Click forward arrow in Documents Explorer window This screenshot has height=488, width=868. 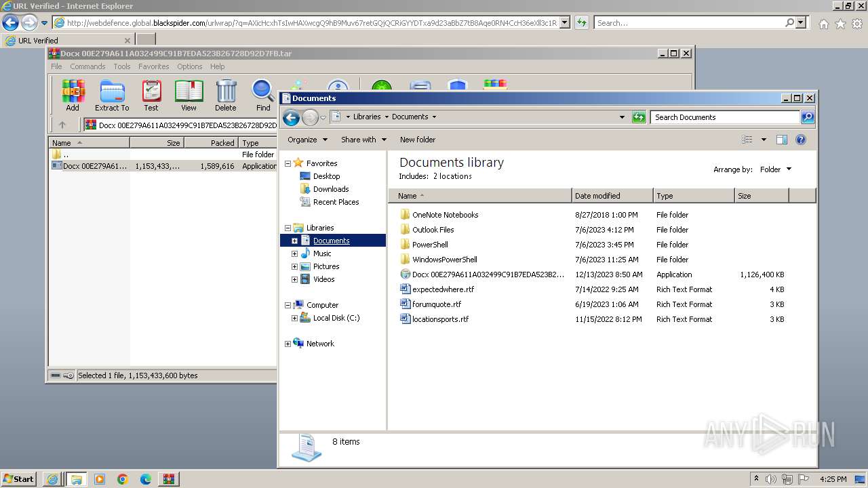(310, 118)
